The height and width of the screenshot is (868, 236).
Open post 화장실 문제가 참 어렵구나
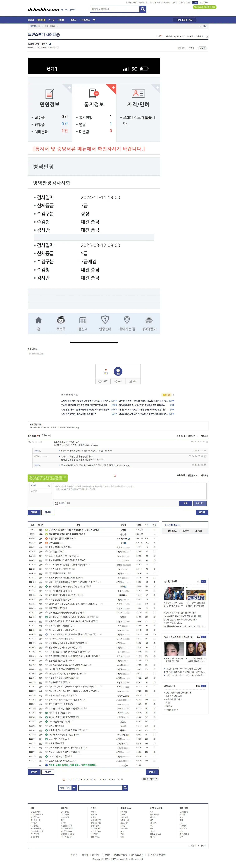point(60,547)
